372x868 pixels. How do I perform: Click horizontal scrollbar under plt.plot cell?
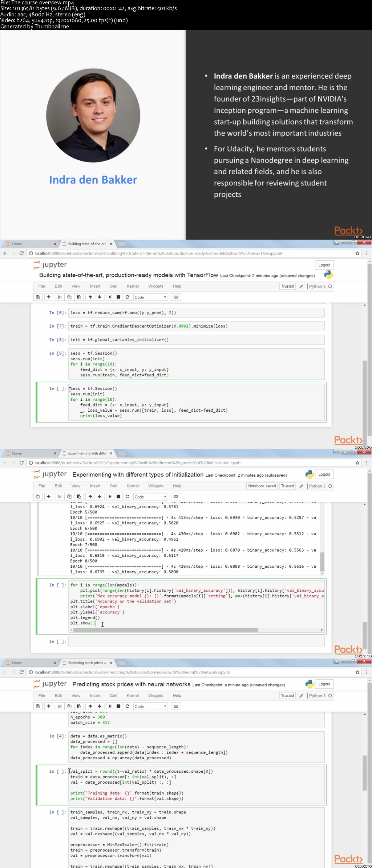tap(166, 630)
